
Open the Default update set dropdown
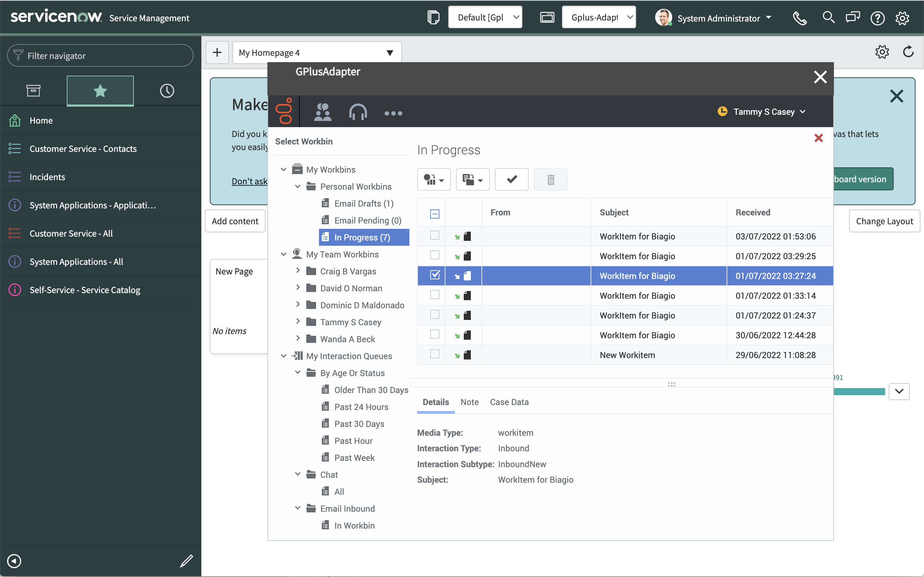point(485,17)
